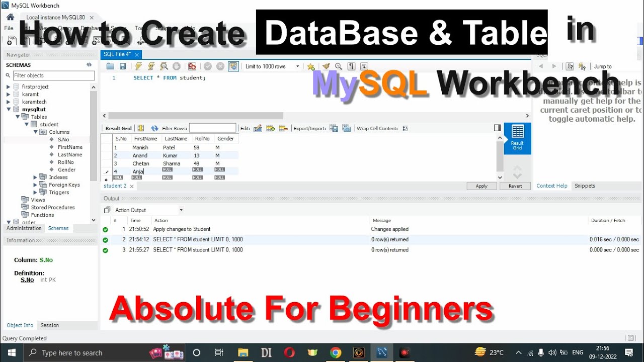Open the Object Info tab
This screenshot has height=362, width=644.
click(20, 325)
